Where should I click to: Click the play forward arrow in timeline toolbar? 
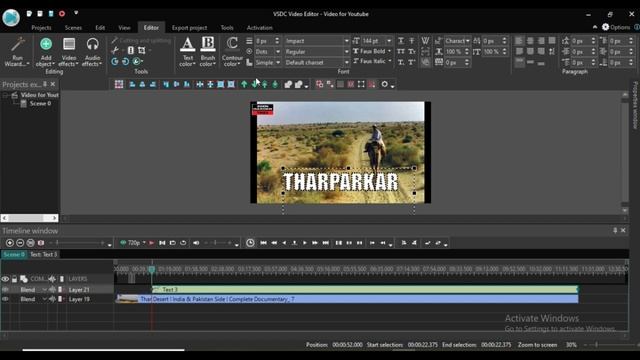tap(304, 243)
